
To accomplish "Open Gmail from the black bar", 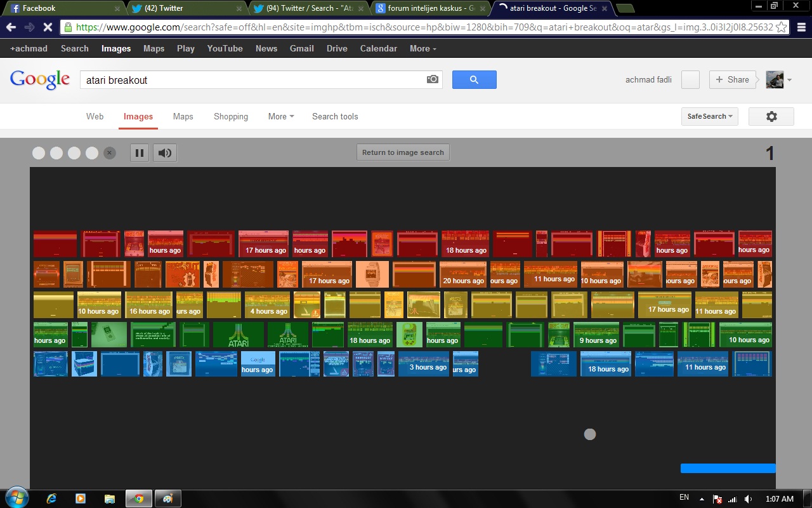I will [x=302, y=48].
